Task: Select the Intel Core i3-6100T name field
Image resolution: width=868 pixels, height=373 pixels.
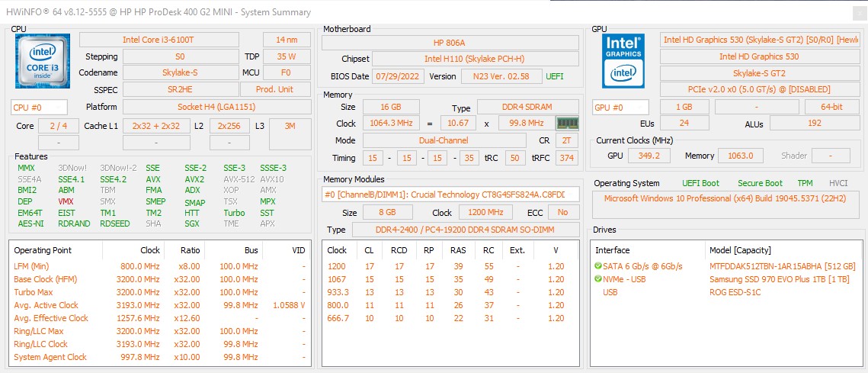Action: point(159,40)
